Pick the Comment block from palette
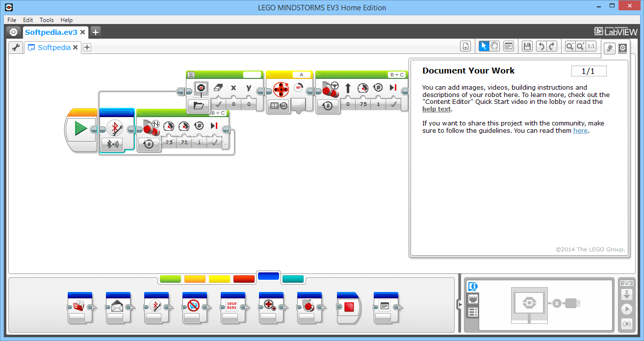644x341 pixels. [x=386, y=307]
